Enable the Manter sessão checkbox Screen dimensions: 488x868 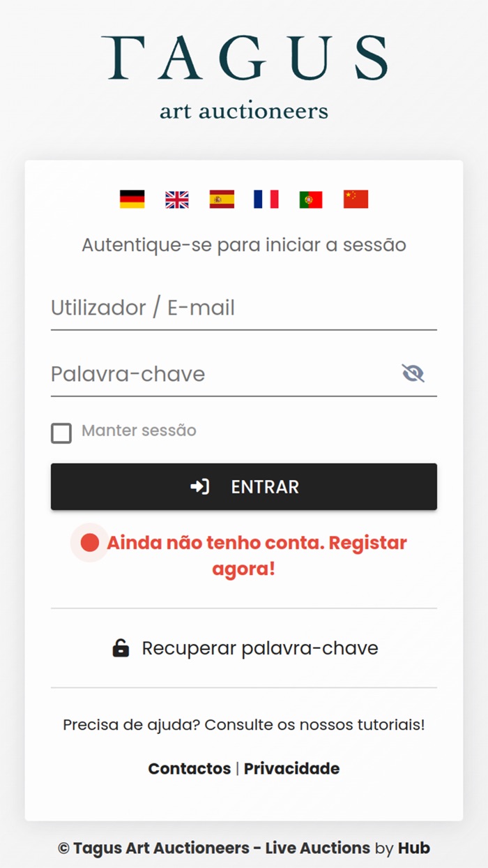(61, 433)
